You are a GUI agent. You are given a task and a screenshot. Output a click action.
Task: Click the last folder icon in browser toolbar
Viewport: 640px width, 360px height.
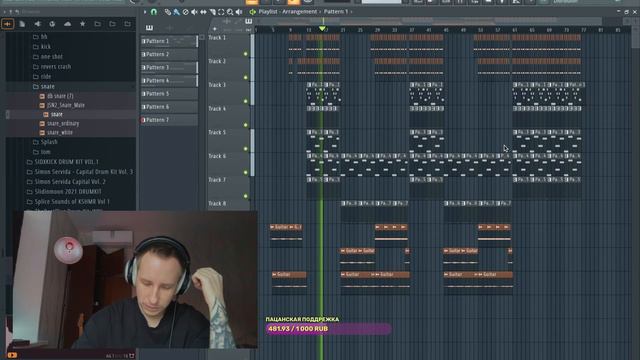point(127,24)
